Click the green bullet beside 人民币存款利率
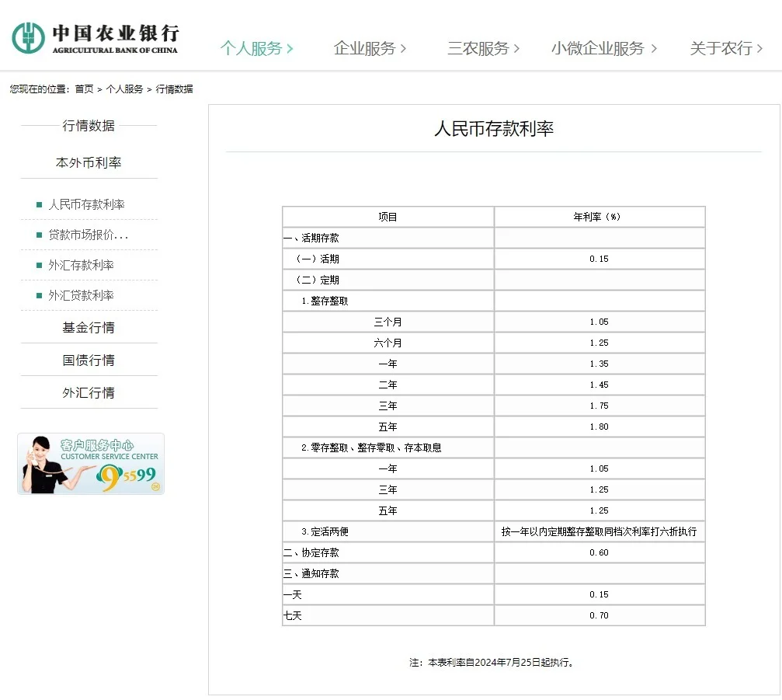782x700 pixels. tap(40, 205)
